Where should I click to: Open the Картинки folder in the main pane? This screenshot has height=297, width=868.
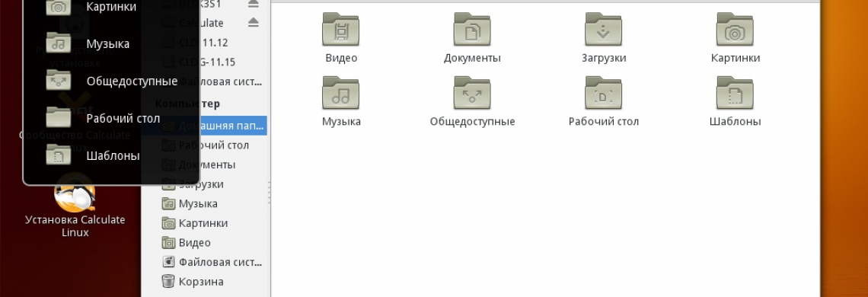point(736,37)
